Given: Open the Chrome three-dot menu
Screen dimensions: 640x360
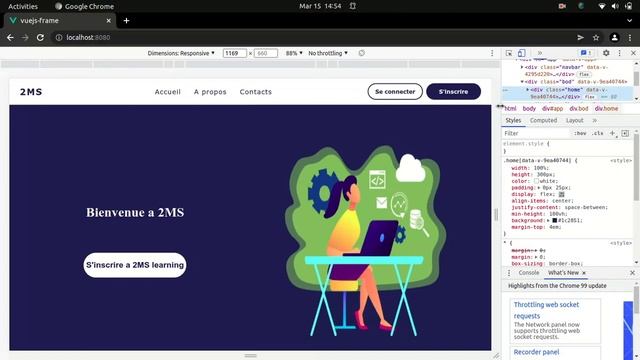Looking at the screenshot, I should coord(630,38).
